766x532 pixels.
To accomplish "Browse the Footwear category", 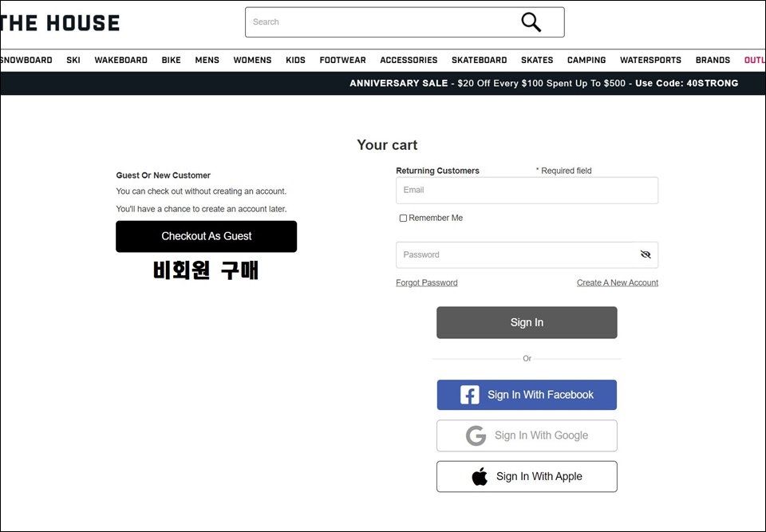I will 342,60.
